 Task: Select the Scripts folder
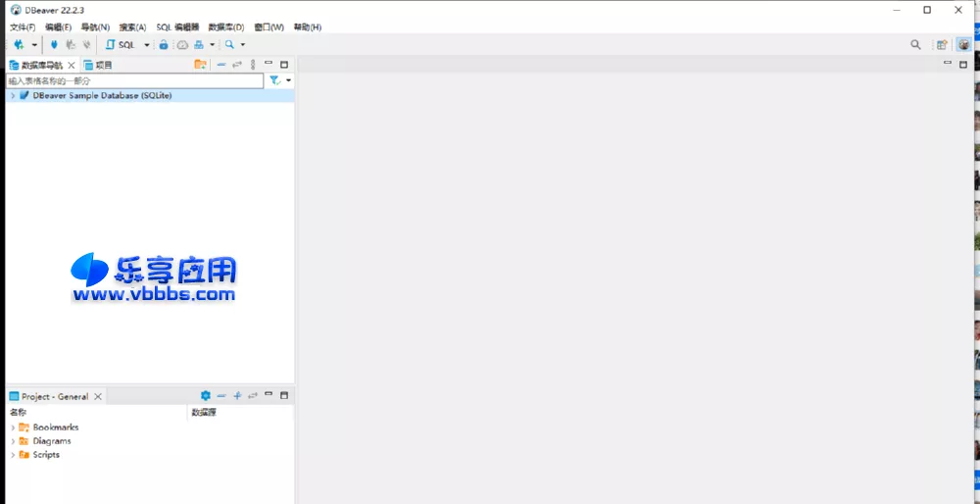(46, 455)
